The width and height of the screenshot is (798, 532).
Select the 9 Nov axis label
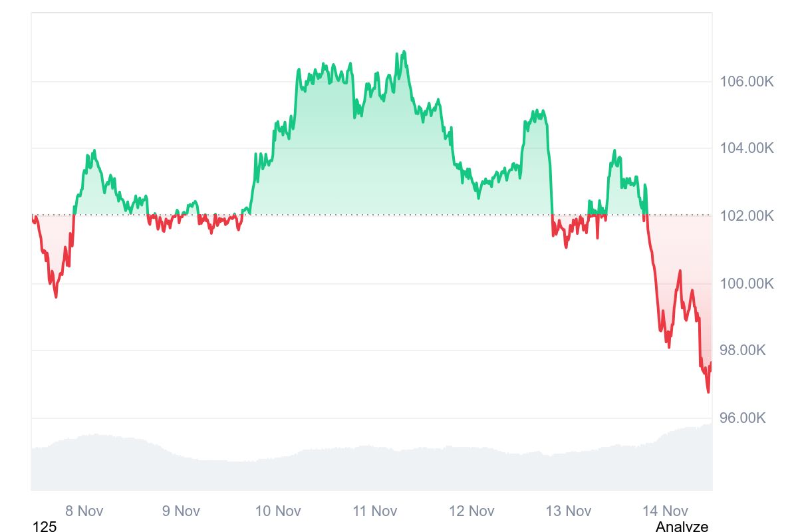[181, 511]
